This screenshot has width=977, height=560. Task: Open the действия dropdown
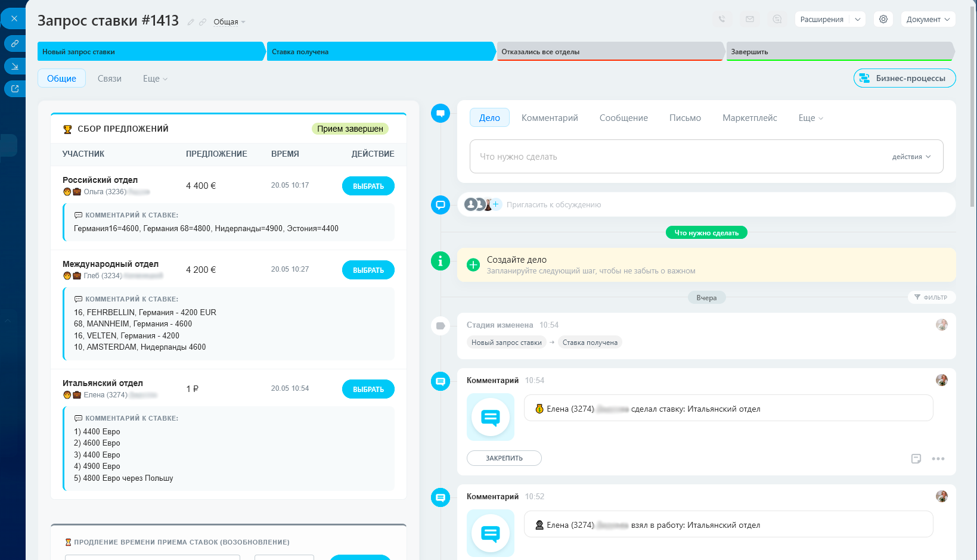(911, 157)
